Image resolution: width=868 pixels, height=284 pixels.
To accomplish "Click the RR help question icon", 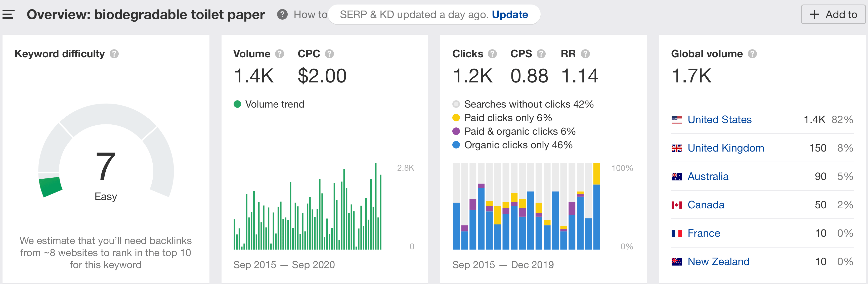I will [x=585, y=54].
